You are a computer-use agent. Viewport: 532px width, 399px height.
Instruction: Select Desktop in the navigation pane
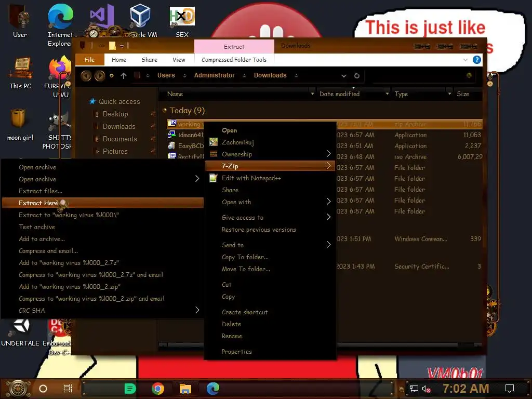[115, 114]
